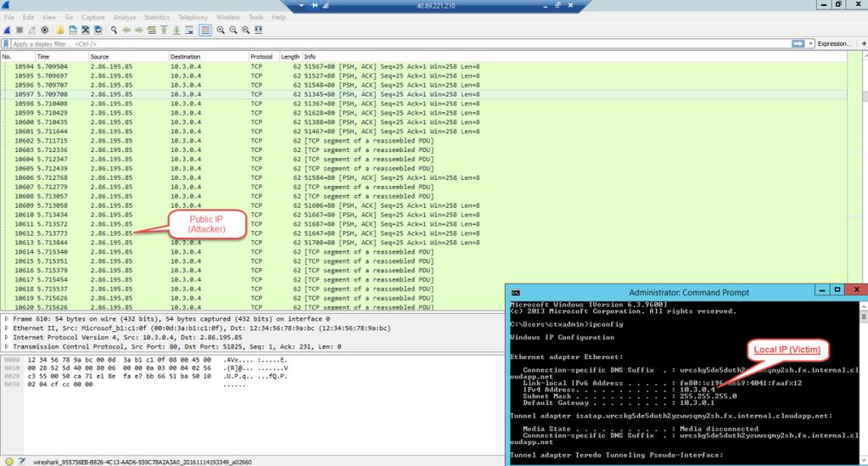Select packet number 10602
868x466 pixels.
(x=423, y=141)
